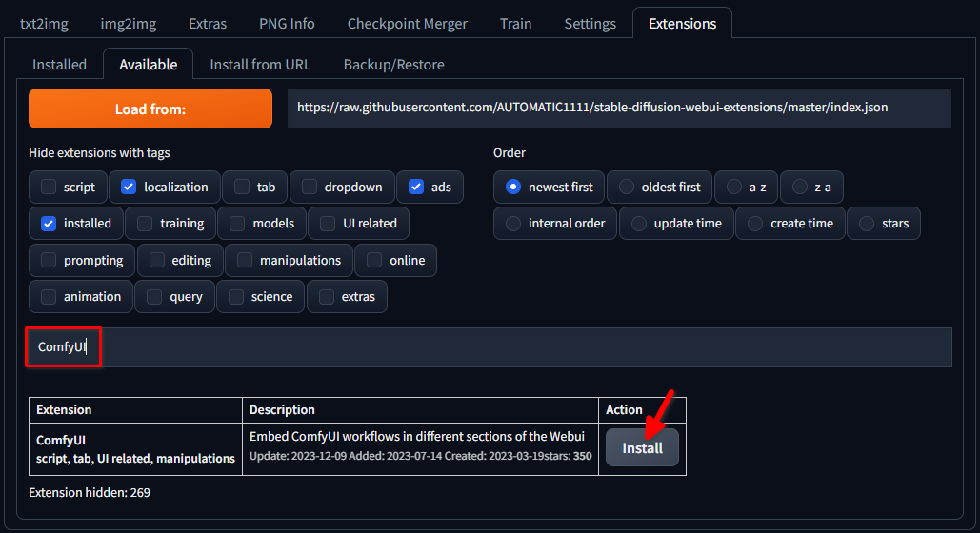The height and width of the screenshot is (533, 980).
Task: Toggle the tab tag checkbox
Action: pos(242,187)
